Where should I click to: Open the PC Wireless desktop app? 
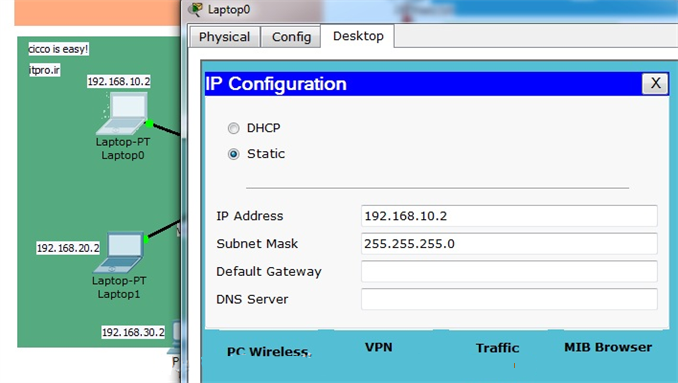[269, 352]
